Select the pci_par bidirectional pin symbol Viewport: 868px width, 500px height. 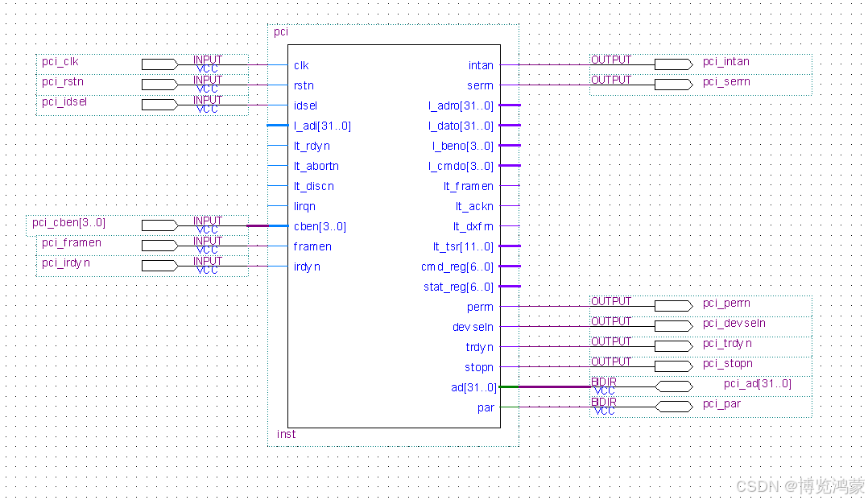674,407
